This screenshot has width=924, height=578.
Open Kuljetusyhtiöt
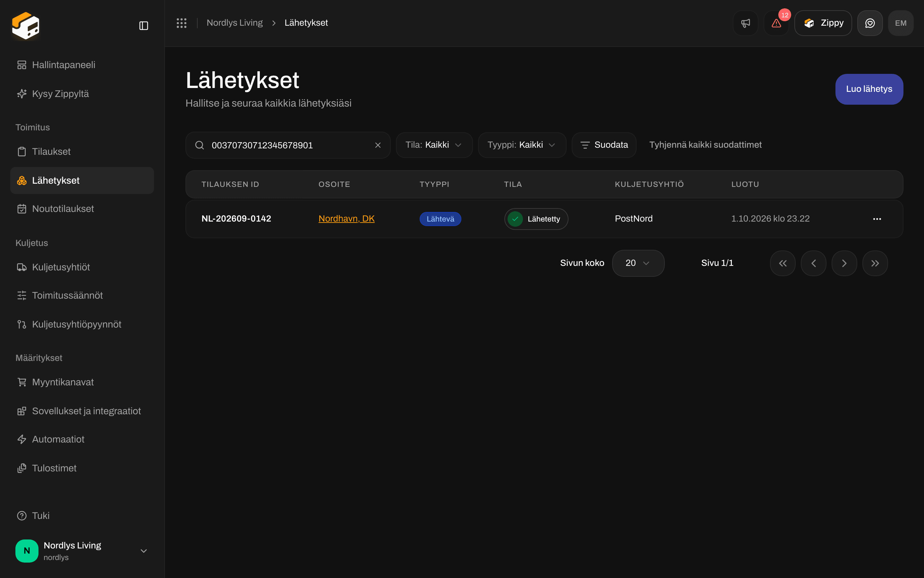(x=82, y=267)
